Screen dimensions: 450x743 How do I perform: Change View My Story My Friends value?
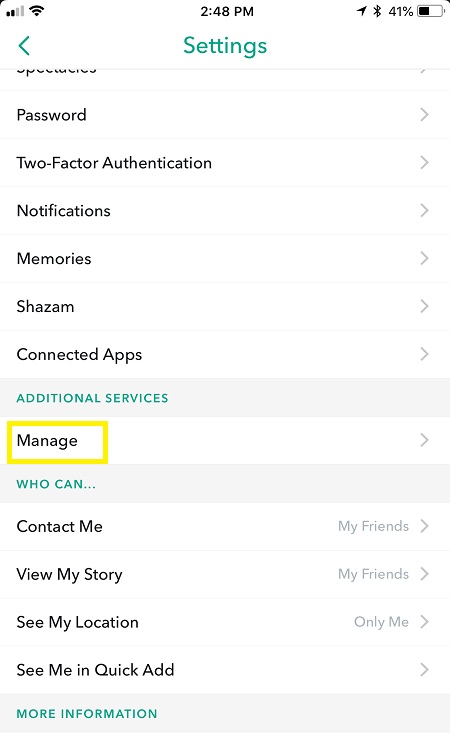click(x=373, y=574)
